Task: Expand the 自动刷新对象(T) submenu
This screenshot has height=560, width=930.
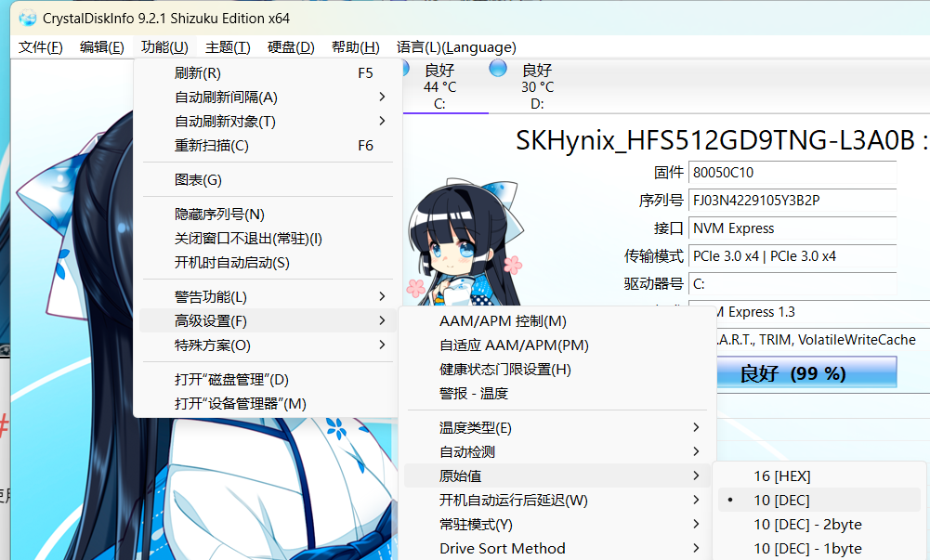Action: point(268,122)
